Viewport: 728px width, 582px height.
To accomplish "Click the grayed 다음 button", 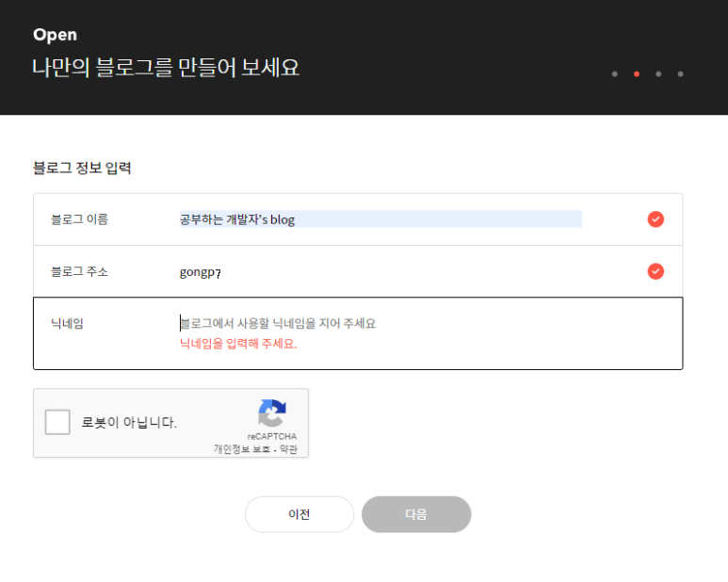I will point(416,514).
